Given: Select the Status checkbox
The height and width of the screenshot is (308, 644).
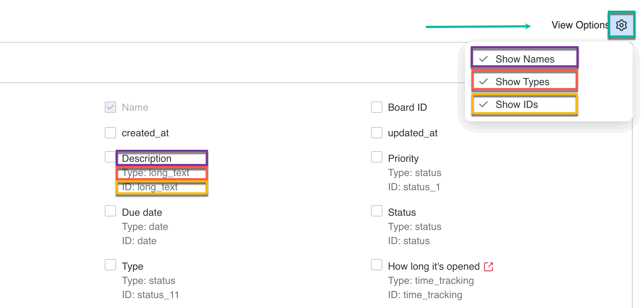Looking at the screenshot, I should [376, 211].
